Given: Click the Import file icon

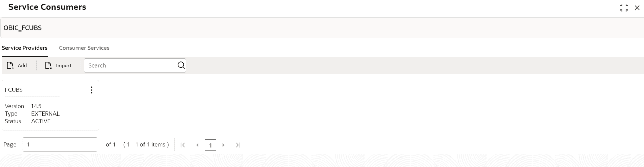Looking at the screenshot, I should pyautogui.click(x=49, y=65).
